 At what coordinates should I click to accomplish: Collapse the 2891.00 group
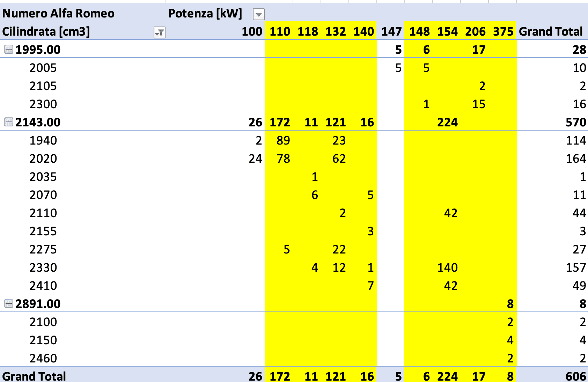coord(8,304)
